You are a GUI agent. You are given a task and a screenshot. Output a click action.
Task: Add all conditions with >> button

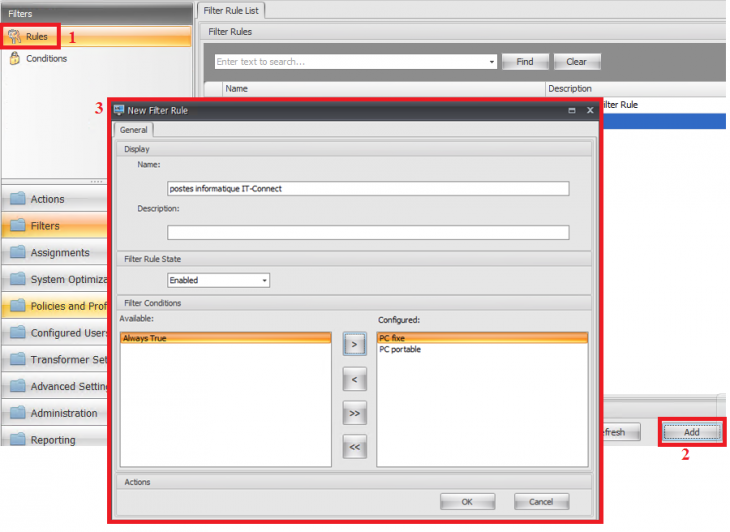tap(354, 413)
